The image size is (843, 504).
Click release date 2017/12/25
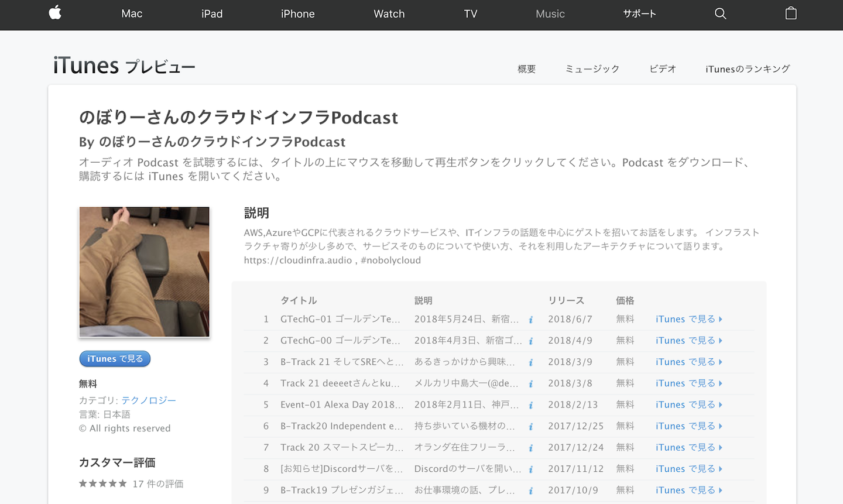[x=575, y=426]
